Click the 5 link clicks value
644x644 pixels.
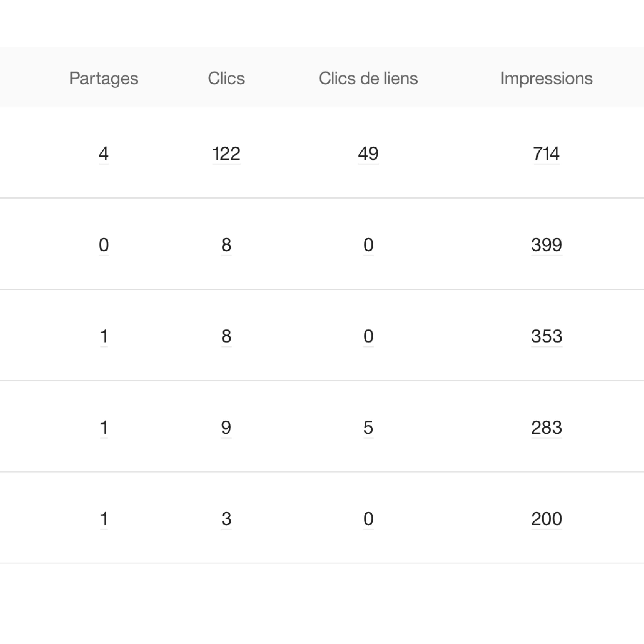tap(368, 427)
